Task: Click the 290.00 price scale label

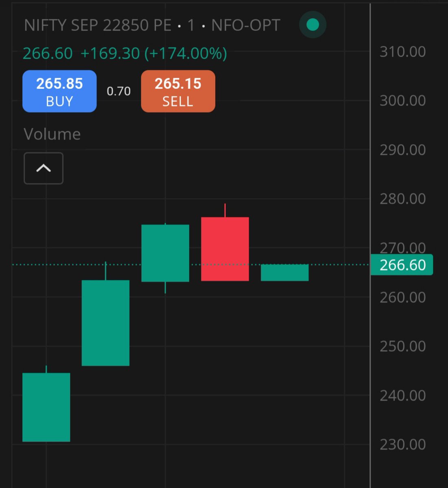Action: pos(402,150)
